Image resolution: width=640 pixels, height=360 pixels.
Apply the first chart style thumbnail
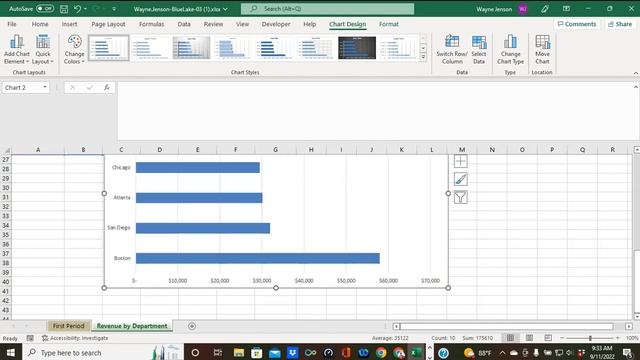tap(109, 48)
